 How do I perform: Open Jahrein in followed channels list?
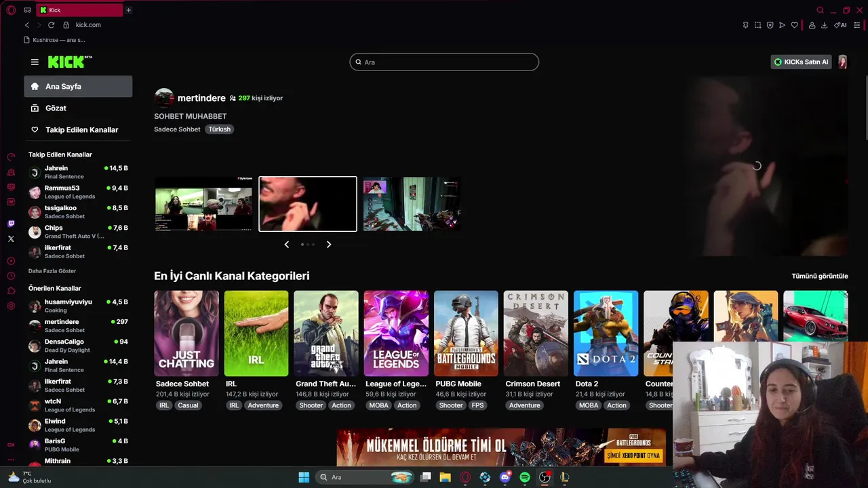[x=78, y=172]
